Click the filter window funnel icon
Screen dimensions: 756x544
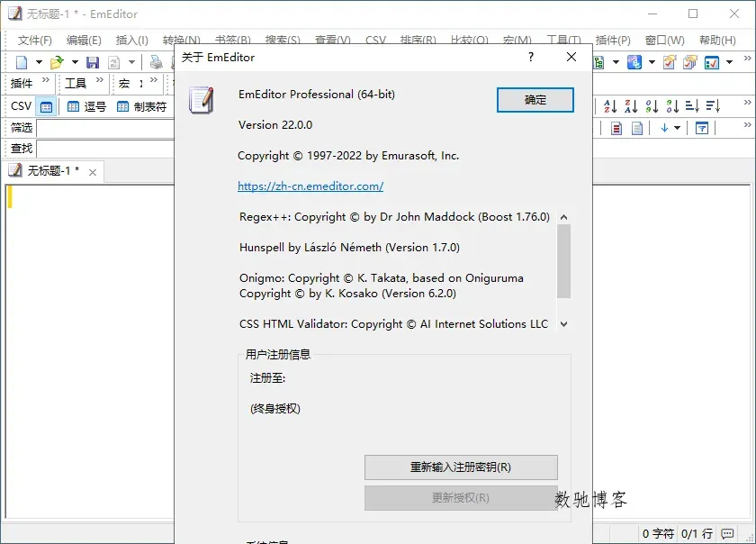pyautogui.click(x=702, y=128)
